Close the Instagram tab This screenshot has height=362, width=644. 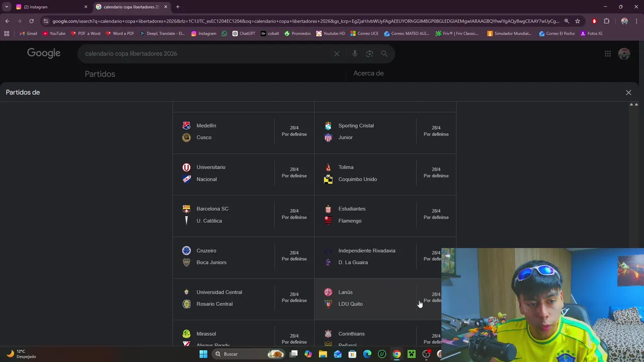pyautogui.click(x=86, y=7)
